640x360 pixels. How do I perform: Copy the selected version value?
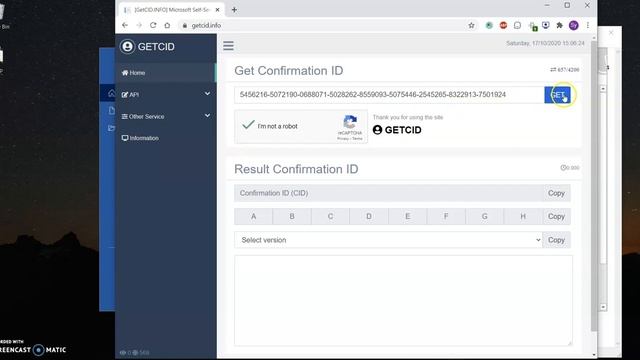pyautogui.click(x=556, y=240)
